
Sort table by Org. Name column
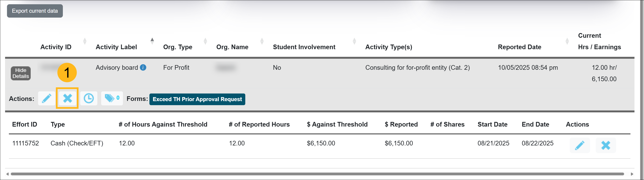(x=232, y=47)
